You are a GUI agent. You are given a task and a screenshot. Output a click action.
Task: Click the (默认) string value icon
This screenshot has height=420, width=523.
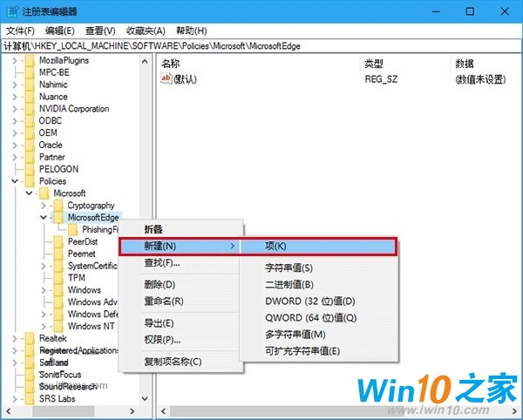(x=167, y=79)
